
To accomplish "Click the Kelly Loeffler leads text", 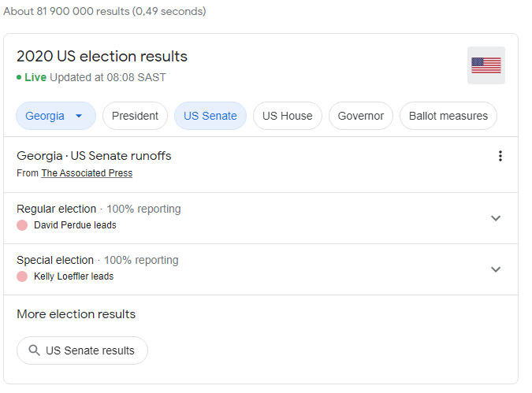I will click(73, 276).
